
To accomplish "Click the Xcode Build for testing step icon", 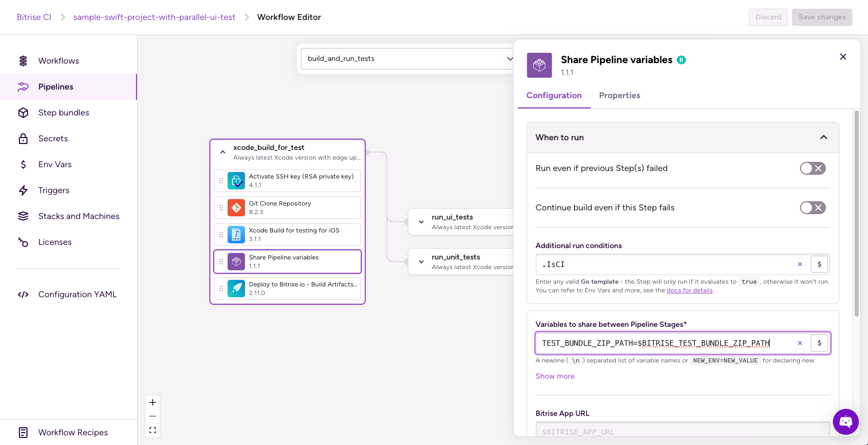I will [x=236, y=235].
